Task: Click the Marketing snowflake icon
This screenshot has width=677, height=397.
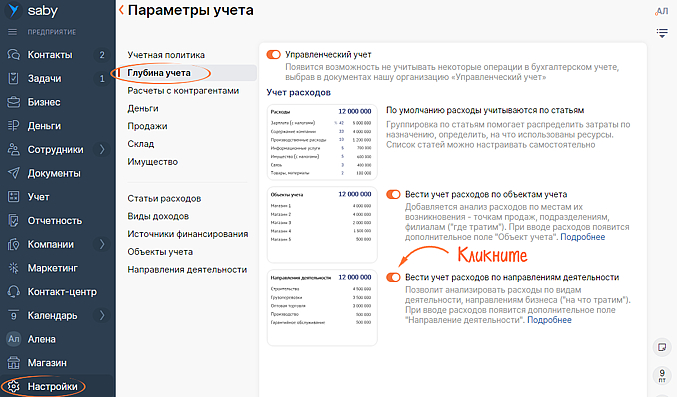Action: pos(13,268)
